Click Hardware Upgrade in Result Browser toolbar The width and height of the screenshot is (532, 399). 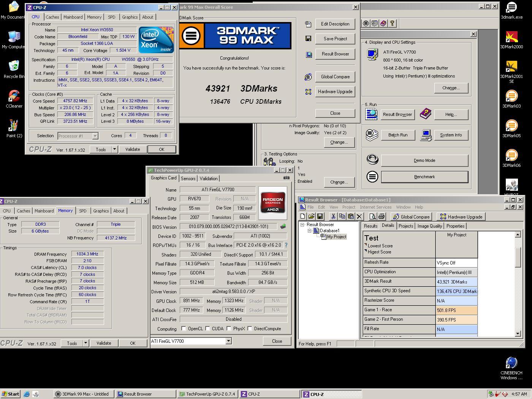461,217
